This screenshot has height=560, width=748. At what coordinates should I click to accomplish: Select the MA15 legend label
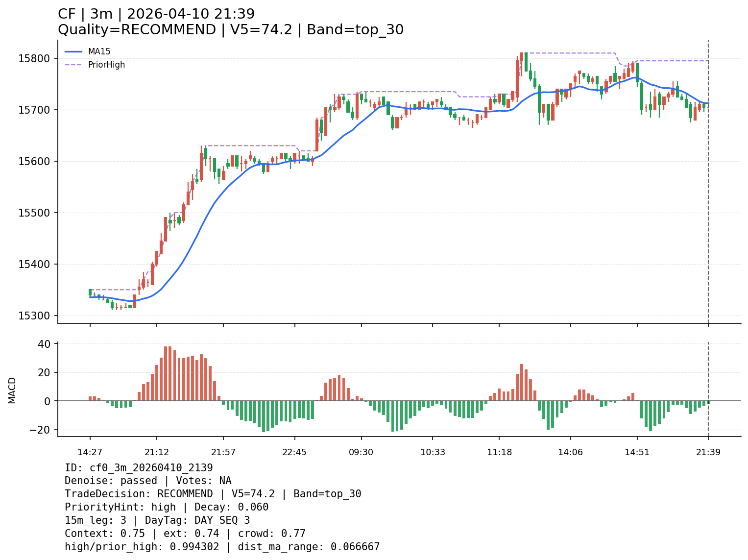pos(99,51)
